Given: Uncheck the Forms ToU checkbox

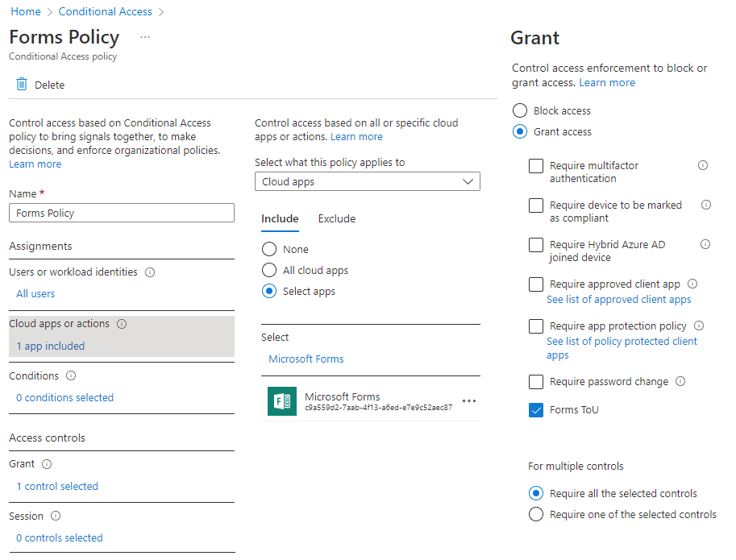Looking at the screenshot, I should (536, 410).
